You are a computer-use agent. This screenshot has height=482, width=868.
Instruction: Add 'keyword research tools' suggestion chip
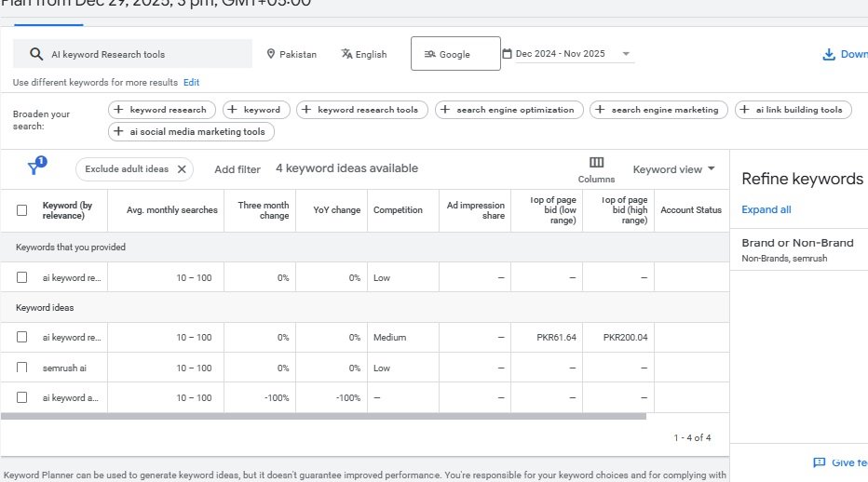[362, 110]
